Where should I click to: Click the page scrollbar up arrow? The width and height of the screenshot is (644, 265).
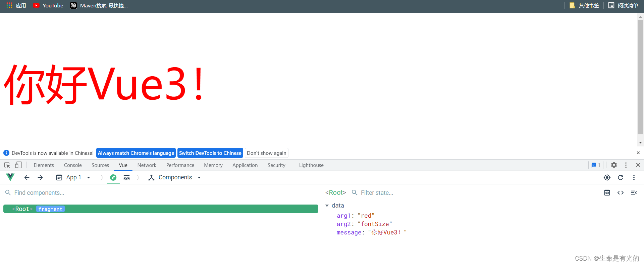tap(640, 16)
